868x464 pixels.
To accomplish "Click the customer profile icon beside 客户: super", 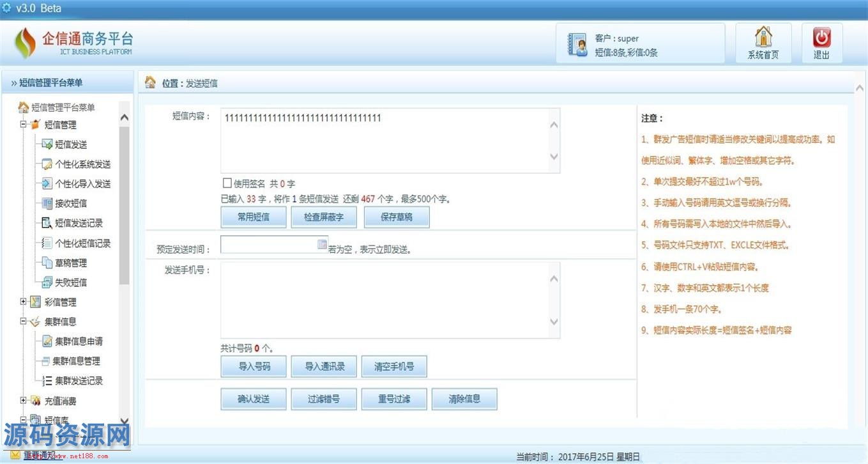I will pos(577,43).
